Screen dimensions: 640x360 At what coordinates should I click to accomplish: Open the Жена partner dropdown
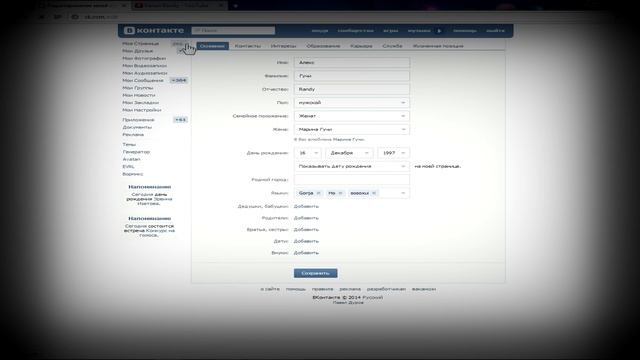click(x=352, y=129)
